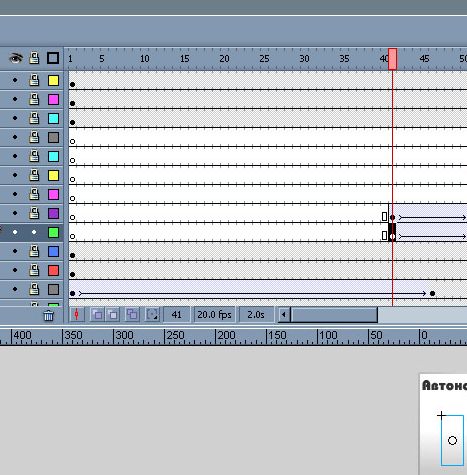Unlock the purple-swatch layer via its padlock
This screenshot has width=467, height=475.
[x=34, y=213]
